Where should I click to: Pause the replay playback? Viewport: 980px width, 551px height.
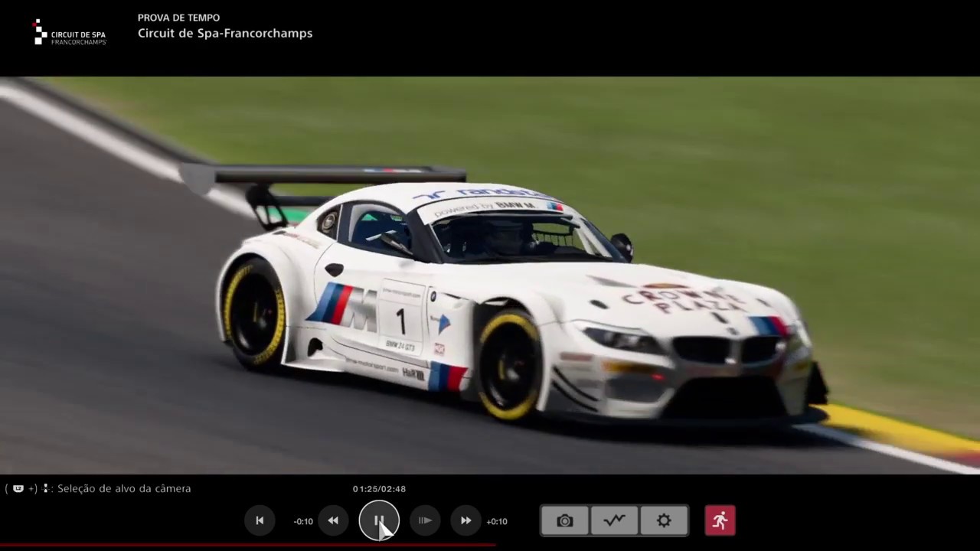point(379,520)
